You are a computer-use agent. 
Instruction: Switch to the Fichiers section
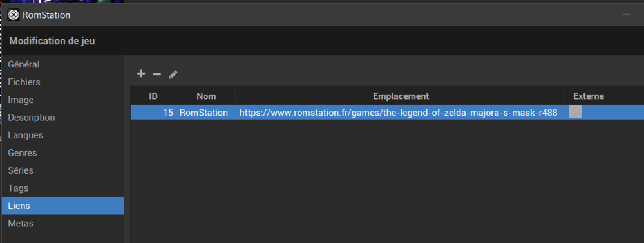62,82
